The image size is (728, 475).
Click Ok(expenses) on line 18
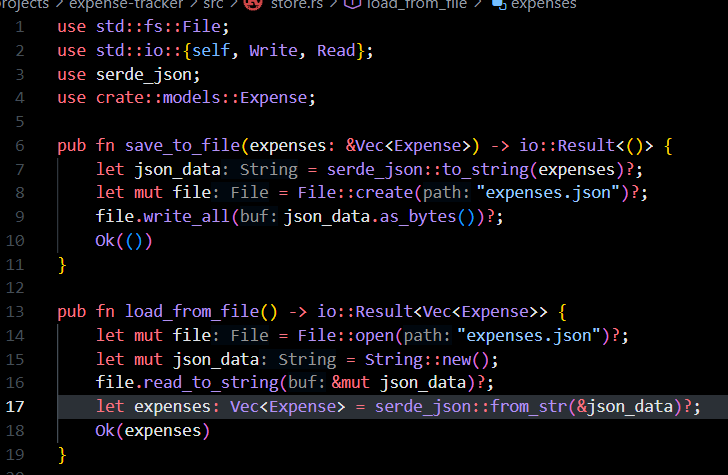(152, 431)
